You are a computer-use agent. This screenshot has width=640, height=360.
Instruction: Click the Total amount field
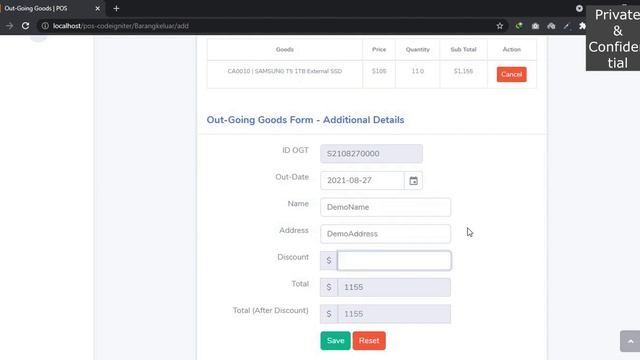[394, 287]
